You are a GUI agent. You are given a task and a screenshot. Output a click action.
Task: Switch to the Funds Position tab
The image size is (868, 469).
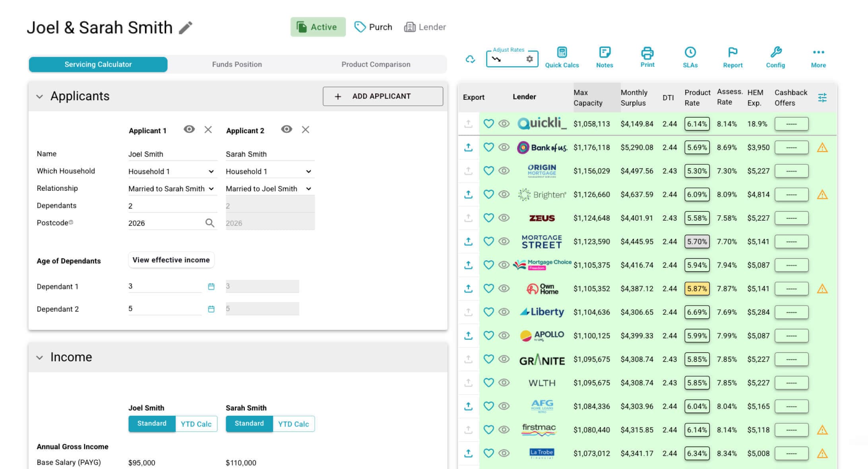tap(237, 64)
